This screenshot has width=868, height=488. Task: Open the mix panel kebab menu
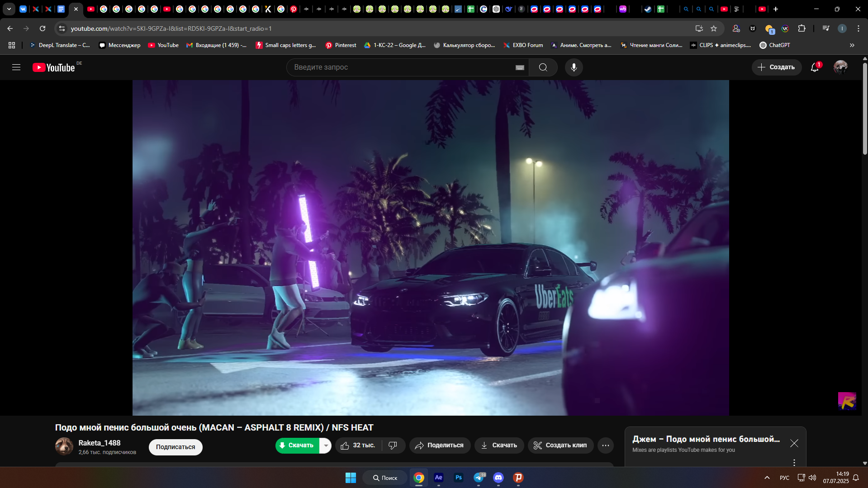tap(794, 462)
